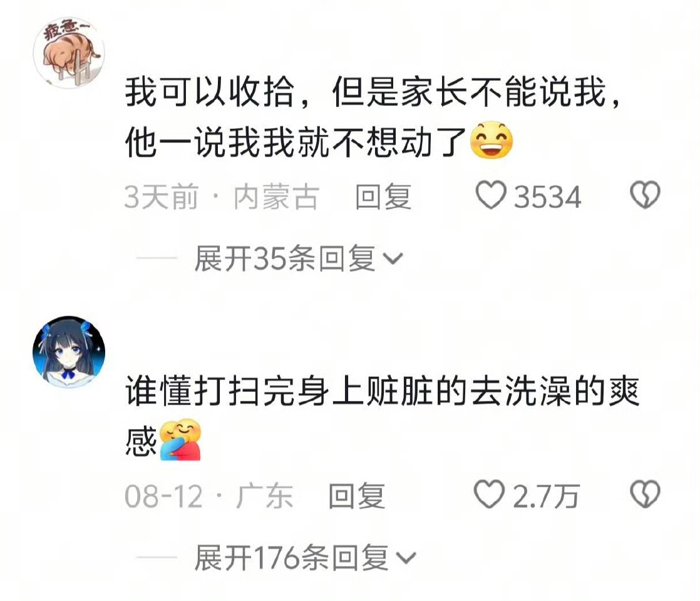
Task: Dislike the comment from 广东
Action: click(x=645, y=495)
